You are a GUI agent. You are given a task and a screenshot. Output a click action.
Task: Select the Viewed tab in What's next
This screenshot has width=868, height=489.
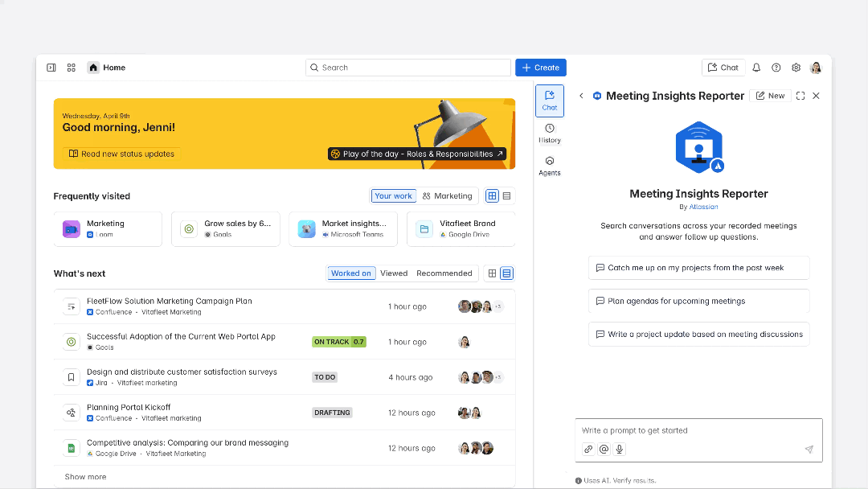click(x=394, y=273)
